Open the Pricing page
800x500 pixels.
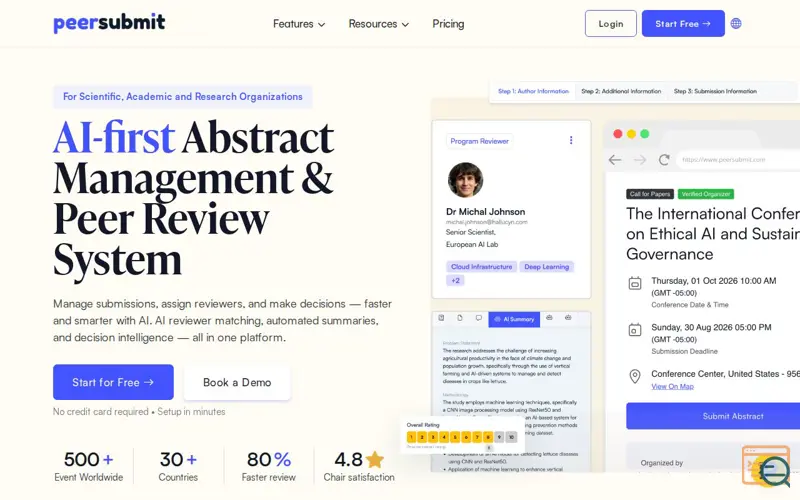pos(448,24)
